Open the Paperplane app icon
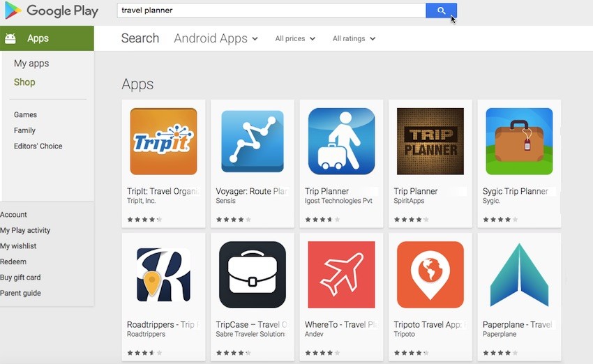Image resolution: width=593 pixels, height=364 pixels. (519, 275)
